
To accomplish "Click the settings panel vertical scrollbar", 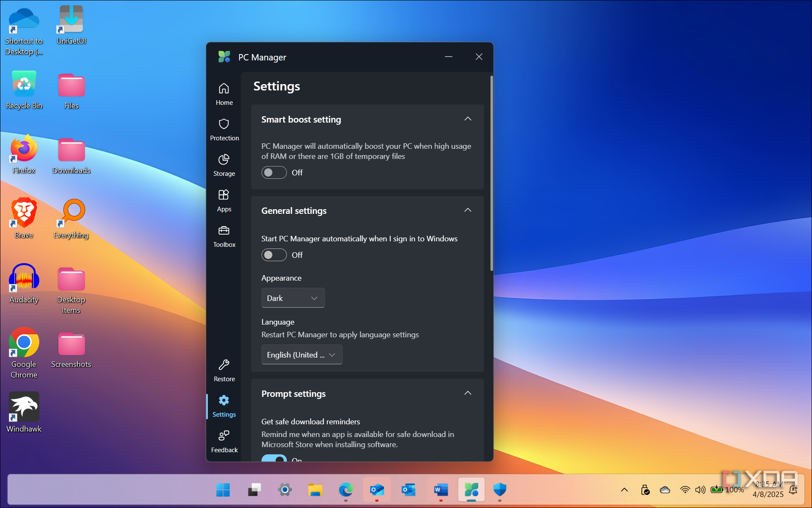I will [491, 173].
